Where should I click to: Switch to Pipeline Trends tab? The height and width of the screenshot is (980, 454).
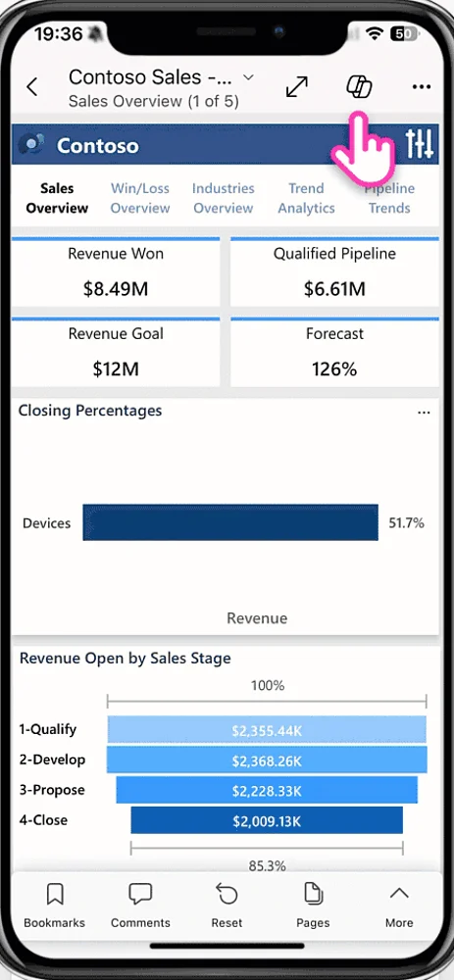pyautogui.click(x=389, y=198)
